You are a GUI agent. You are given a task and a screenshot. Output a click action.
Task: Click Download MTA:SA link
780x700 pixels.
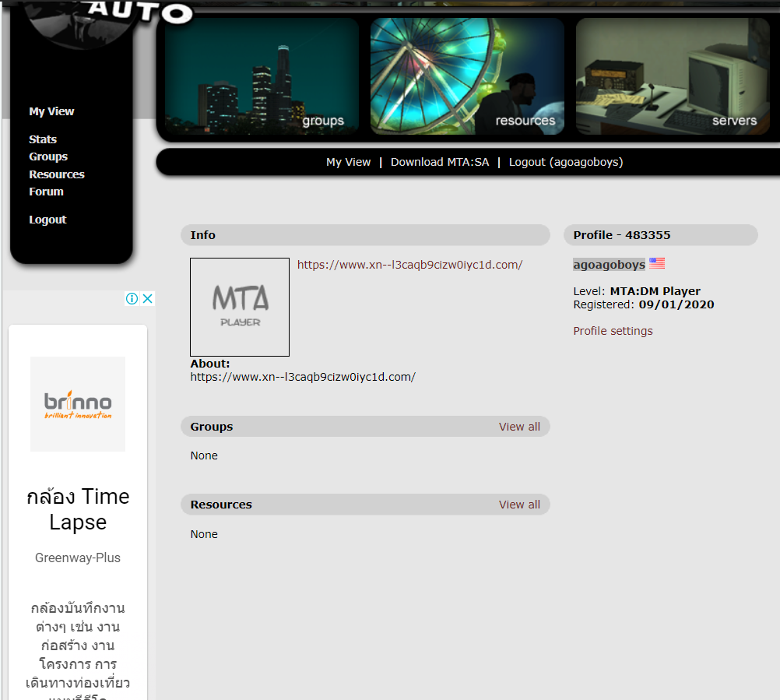440,162
